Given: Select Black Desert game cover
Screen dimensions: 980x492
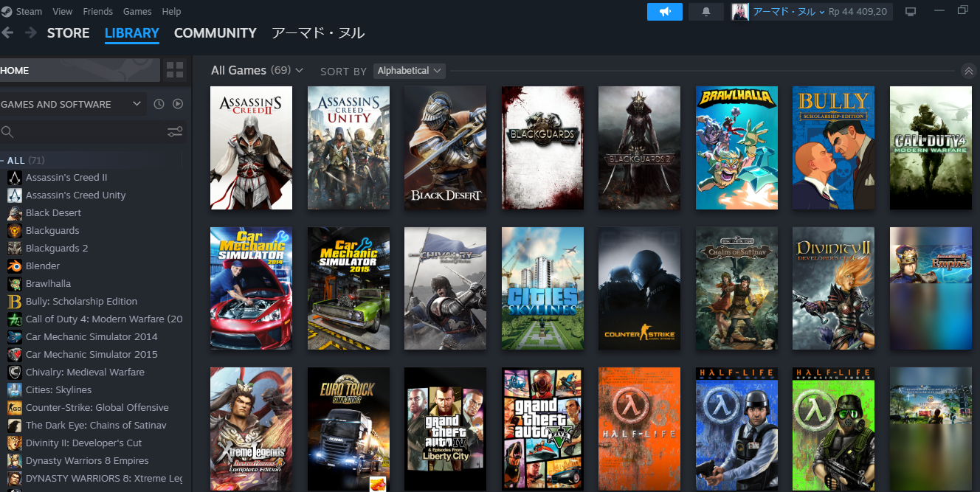Looking at the screenshot, I should point(445,148).
